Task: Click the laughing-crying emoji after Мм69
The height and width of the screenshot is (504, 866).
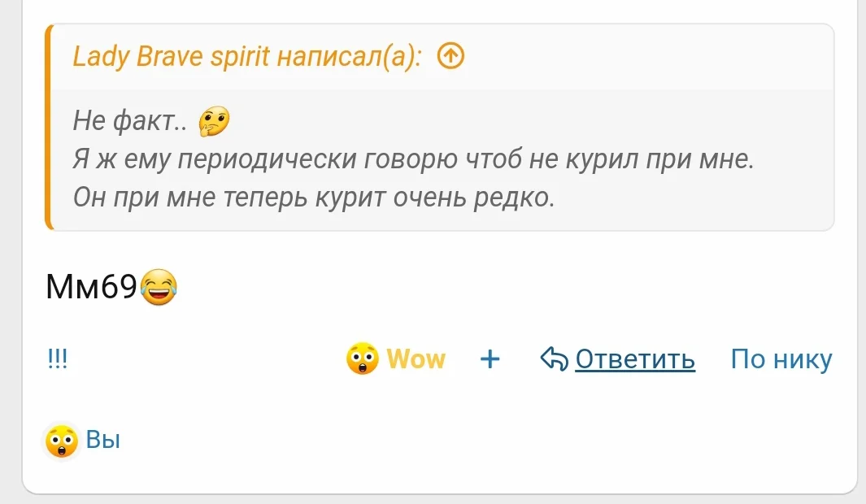Action: 159,287
